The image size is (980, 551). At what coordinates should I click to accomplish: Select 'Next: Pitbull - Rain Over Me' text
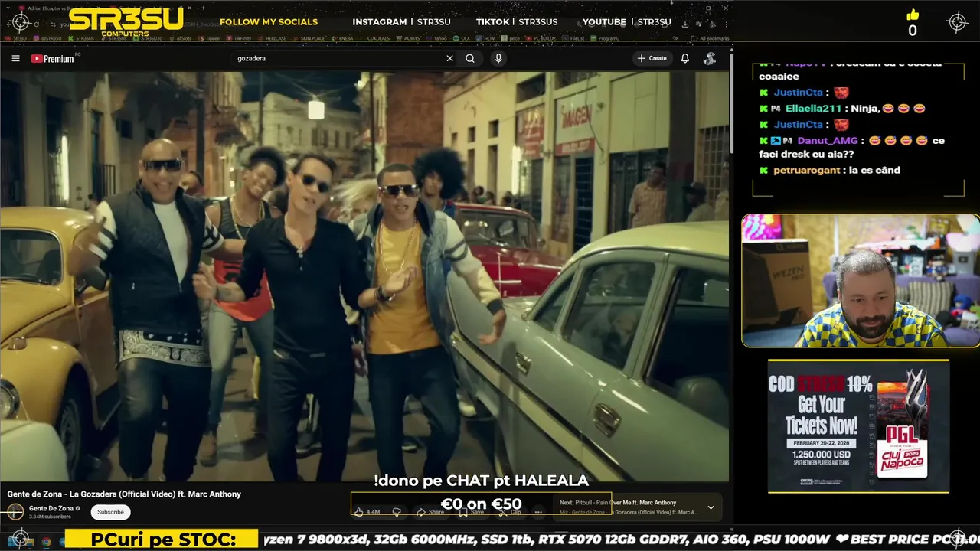tap(618, 503)
